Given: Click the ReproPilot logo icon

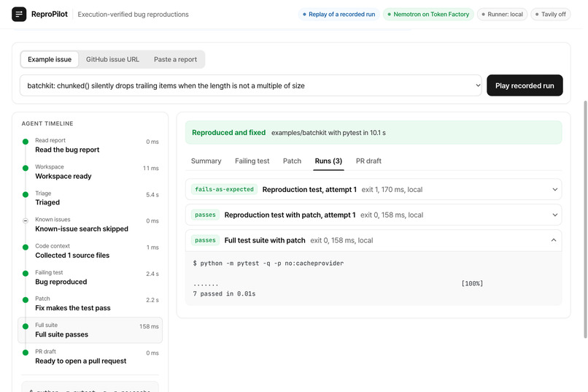Looking at the screenshot, I should pos(19,15).
